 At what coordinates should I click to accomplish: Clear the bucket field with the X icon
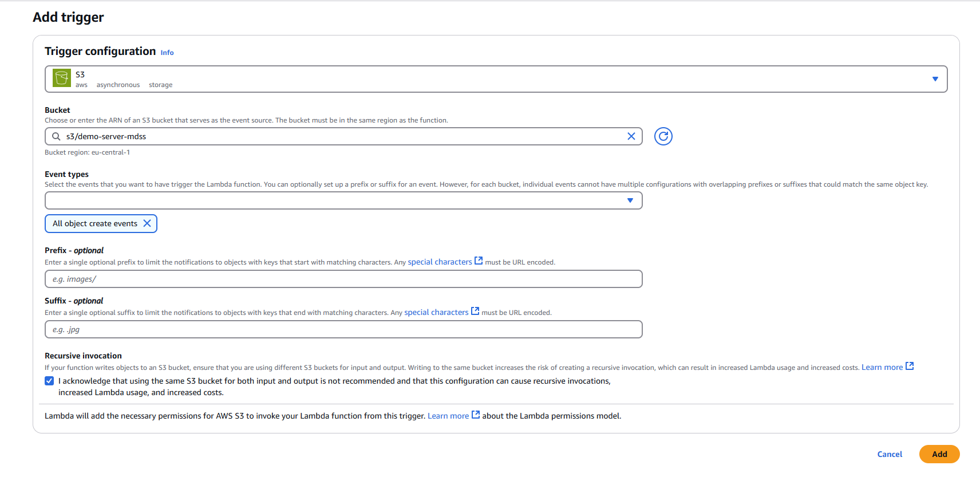[631, 136]
